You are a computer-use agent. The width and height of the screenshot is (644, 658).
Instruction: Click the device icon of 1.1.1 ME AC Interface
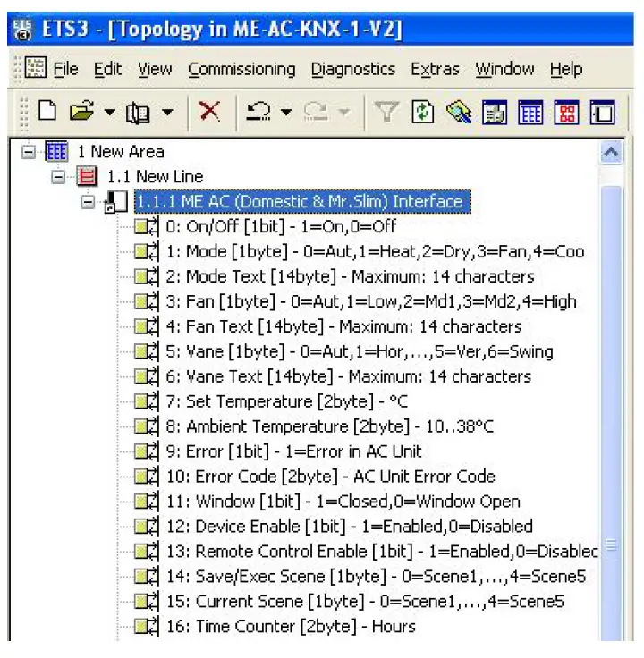116,202
